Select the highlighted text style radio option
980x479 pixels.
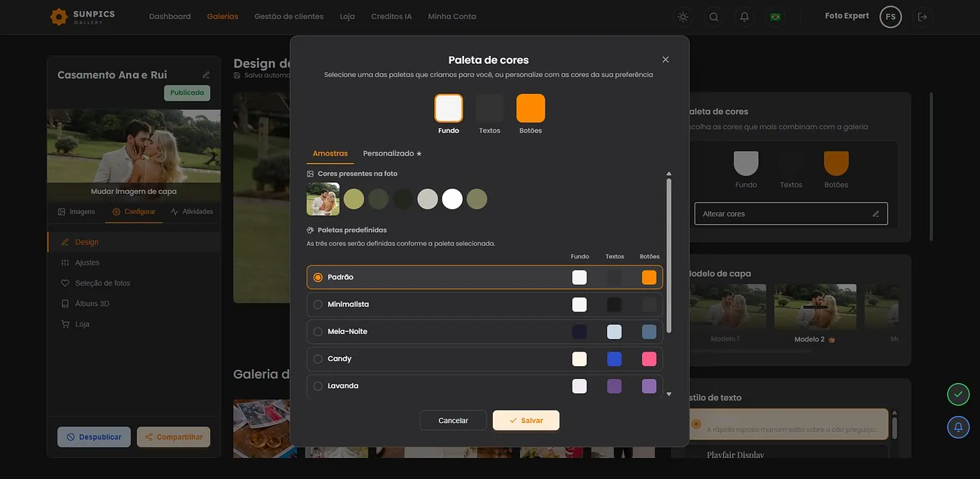pyautogui.click(x=696, y=424)
